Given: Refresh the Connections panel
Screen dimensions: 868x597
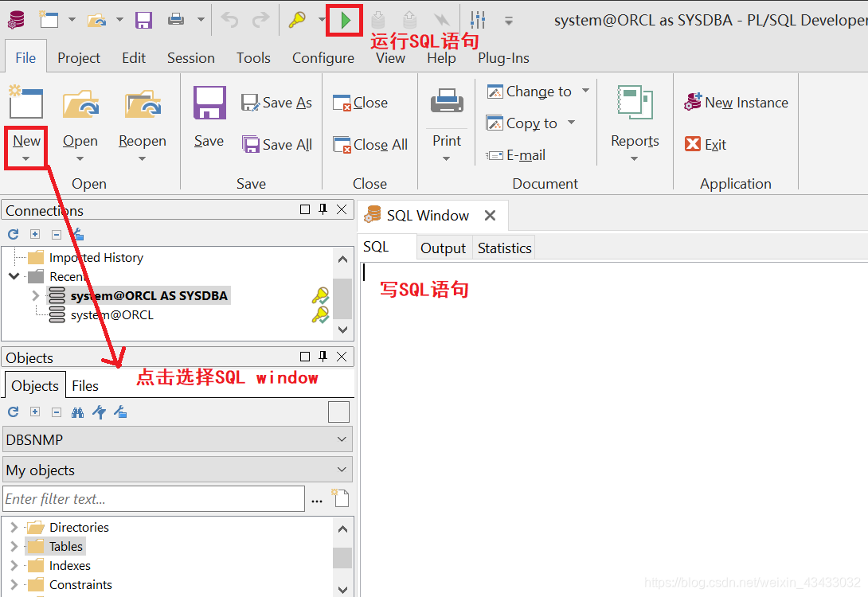Looking at the screenshot, I should [14, 234].
